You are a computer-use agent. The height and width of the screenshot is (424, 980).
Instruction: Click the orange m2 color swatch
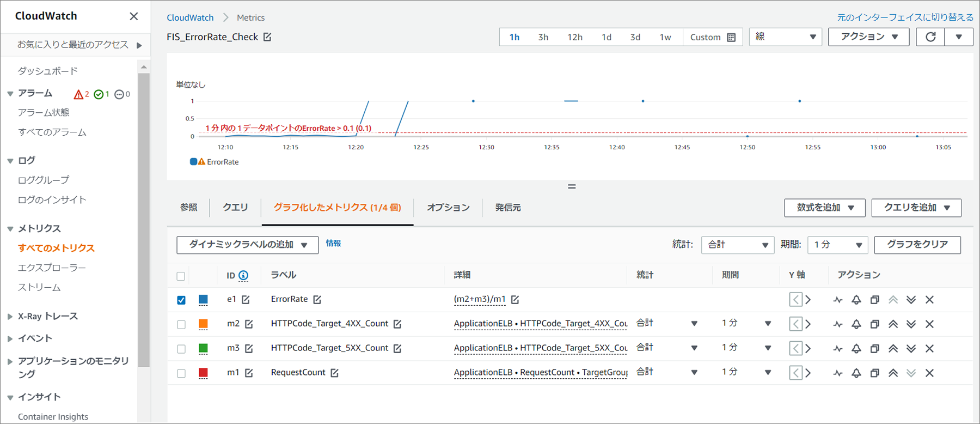(203, 324)
